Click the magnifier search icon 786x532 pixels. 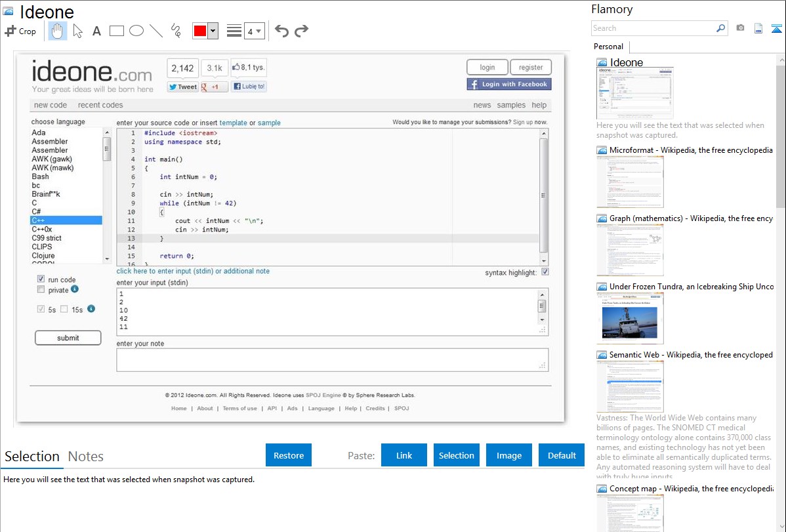(x=720, y=28)
